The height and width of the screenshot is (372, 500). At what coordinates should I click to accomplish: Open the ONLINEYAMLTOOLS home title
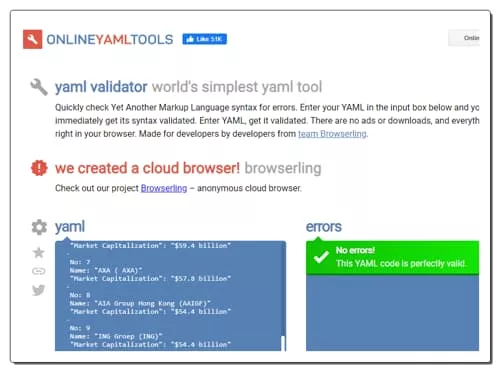pos(110,40)
